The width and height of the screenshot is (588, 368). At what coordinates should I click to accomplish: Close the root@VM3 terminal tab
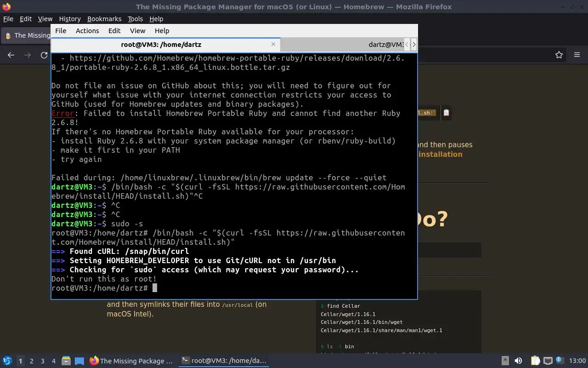[x=273, y=44]
